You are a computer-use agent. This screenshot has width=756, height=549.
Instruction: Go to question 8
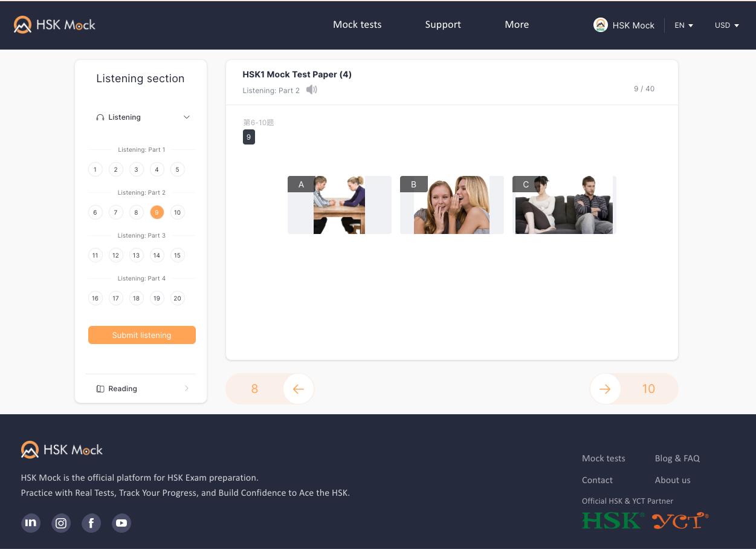(136, 212)
